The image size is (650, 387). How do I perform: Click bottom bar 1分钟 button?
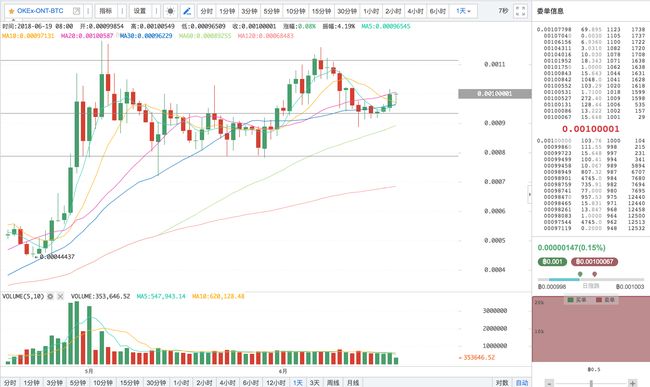point(32,382)
